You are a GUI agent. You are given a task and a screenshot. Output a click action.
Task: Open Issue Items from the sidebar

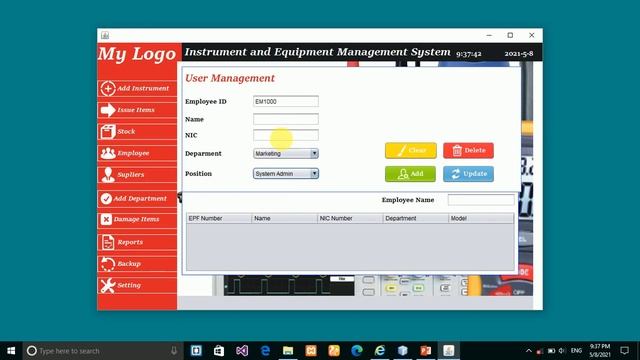click(137, 110)
